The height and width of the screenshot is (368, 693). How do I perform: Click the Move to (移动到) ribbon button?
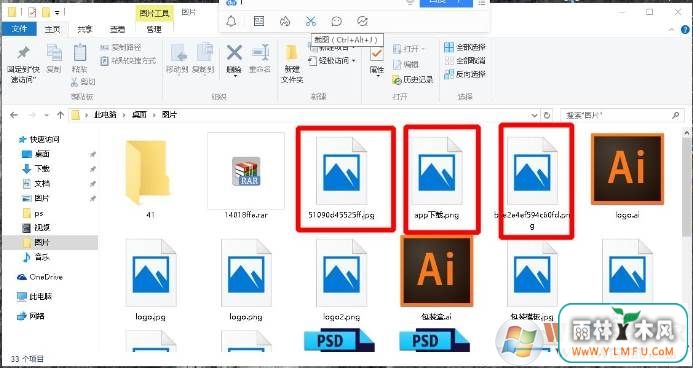[178, 58]
